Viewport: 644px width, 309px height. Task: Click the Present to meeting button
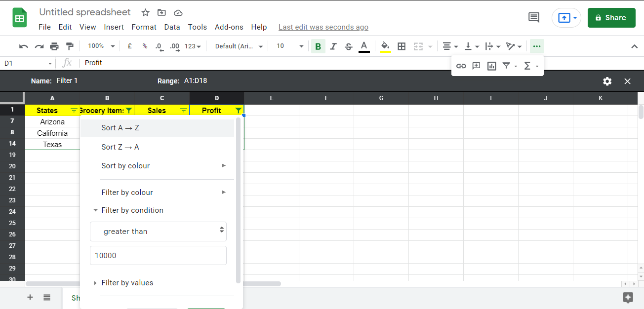566,18
